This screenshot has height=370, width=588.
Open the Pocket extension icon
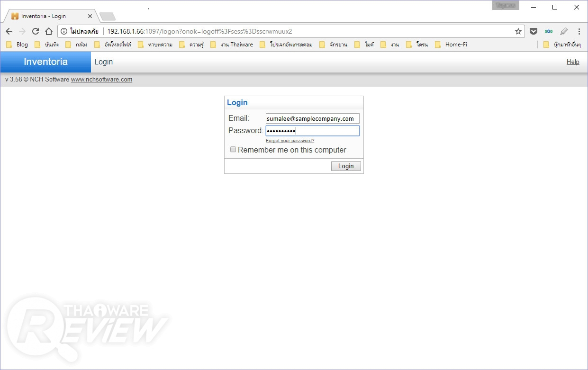(534, 31)
